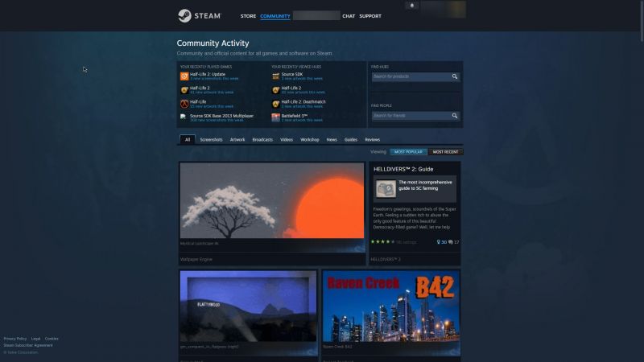Open the notifications bell icon
Image resolution: width=644 pixels, height=362 pixels.
412,6
